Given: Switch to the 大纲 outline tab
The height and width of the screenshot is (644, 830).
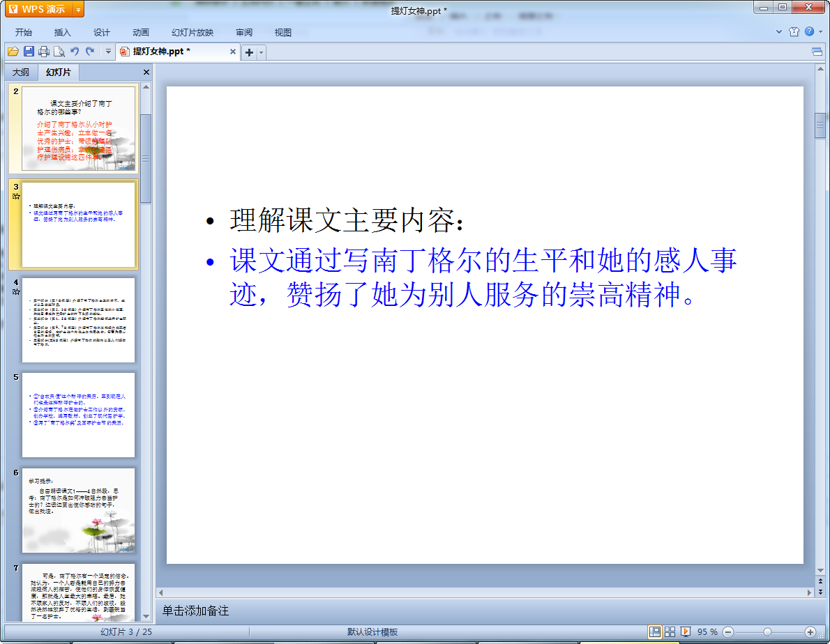Looking at the screenshot, I should click(21, 72).
